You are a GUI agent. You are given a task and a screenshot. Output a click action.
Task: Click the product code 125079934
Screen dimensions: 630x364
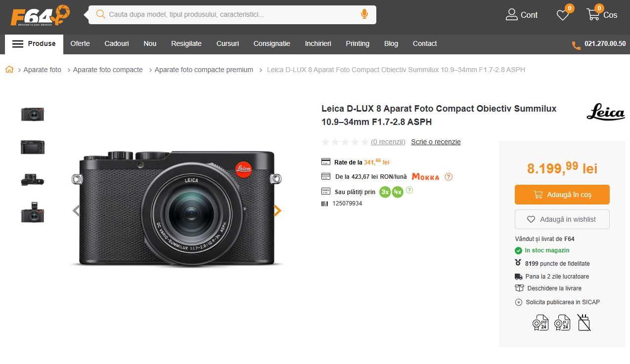[x=347, y=203]
